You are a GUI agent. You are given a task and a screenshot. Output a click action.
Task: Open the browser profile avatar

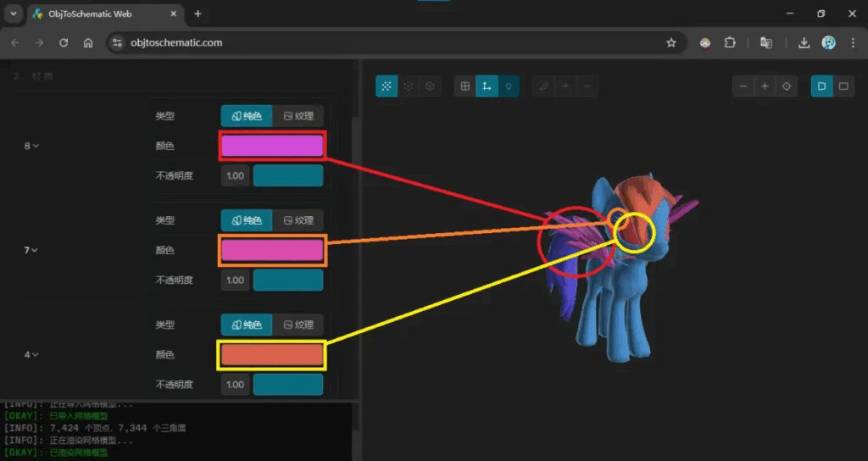click(829, 42)
